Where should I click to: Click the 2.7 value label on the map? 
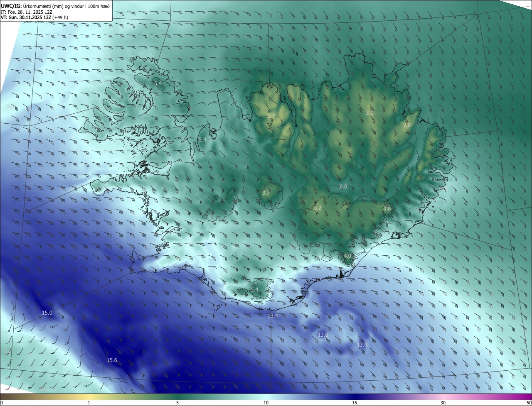(x=271, y=116)
